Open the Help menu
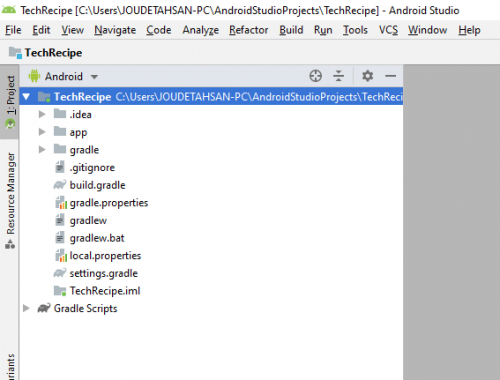The width and height of the screenshot is (500, 380). click(469, 30)
